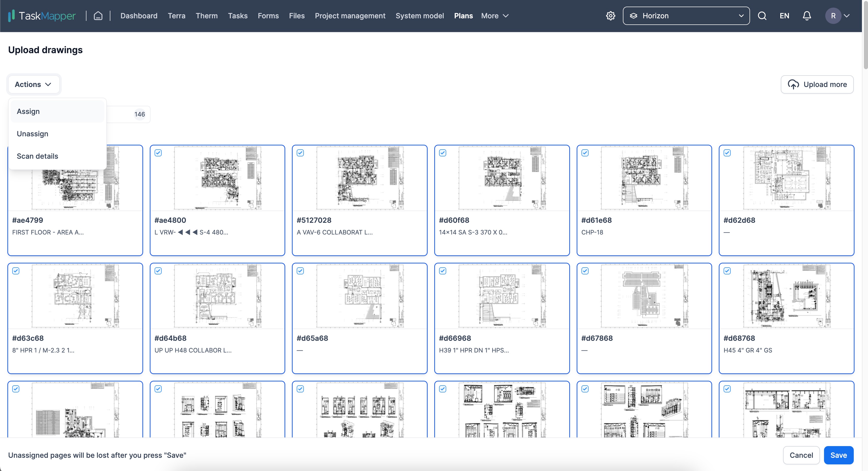The width and height of the screenshot is (868, 471).
Task: Open the Files section
Action: (x=297, y=16)
